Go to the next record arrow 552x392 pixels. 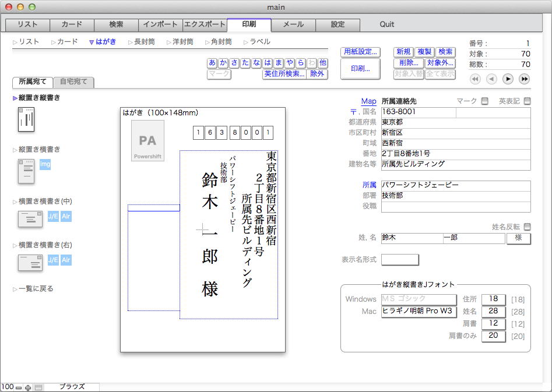tap(508, 79)
